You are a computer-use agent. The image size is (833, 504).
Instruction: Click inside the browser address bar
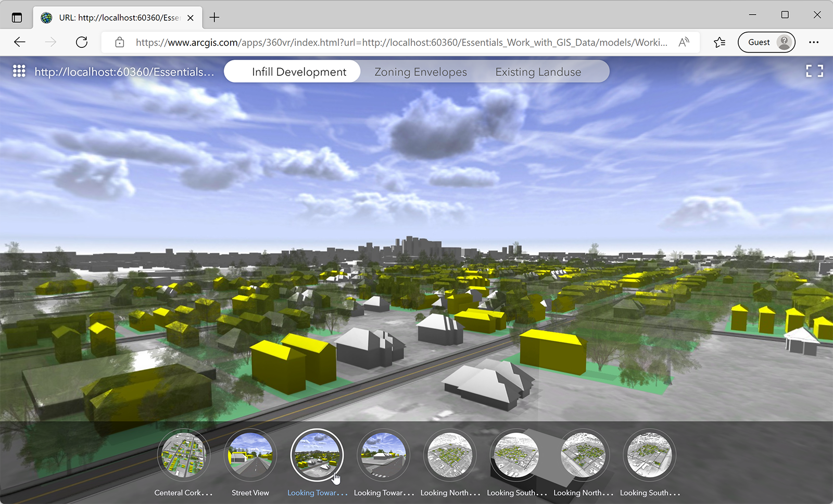401,42
